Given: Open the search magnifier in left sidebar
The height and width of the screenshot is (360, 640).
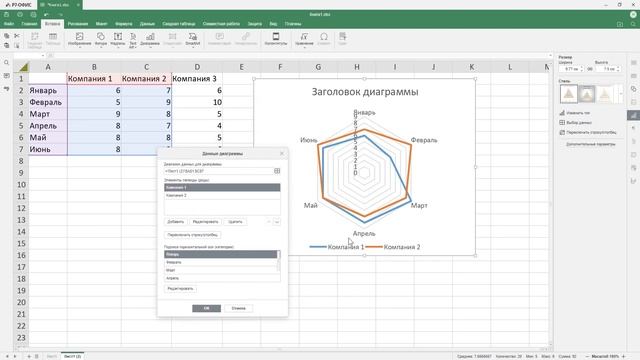Looking at the screenshot, I should click(x=7, y=62).
